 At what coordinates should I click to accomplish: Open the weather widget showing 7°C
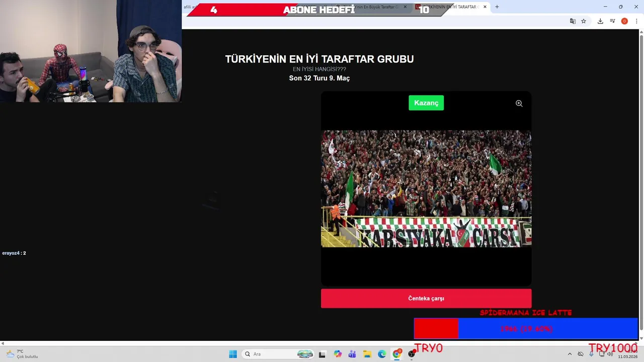(22, 354)
